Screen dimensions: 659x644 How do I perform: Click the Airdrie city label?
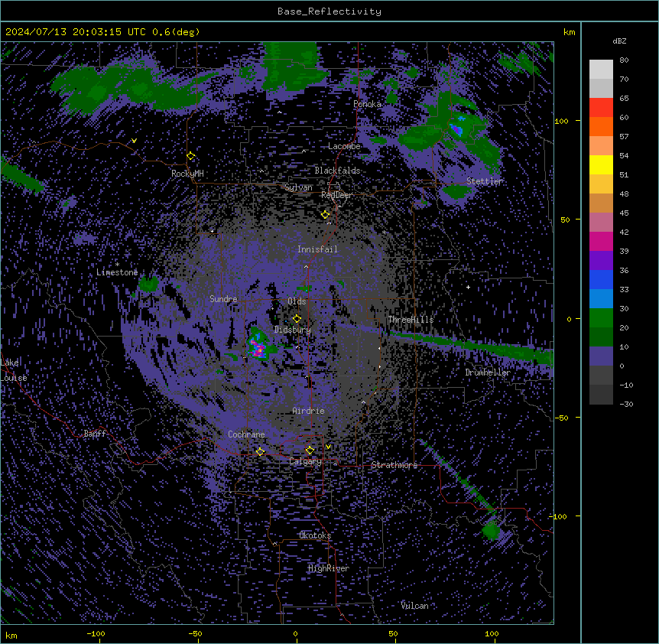click(308, 411)
